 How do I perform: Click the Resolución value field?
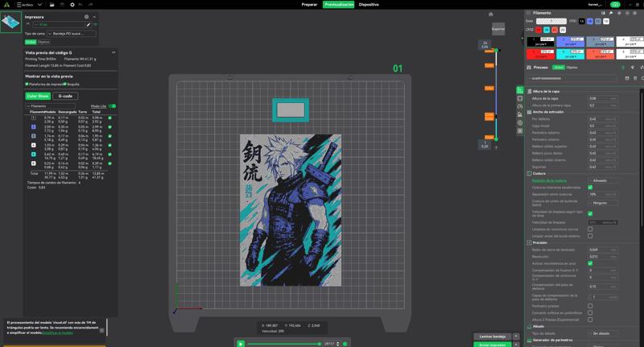(602, 257)
